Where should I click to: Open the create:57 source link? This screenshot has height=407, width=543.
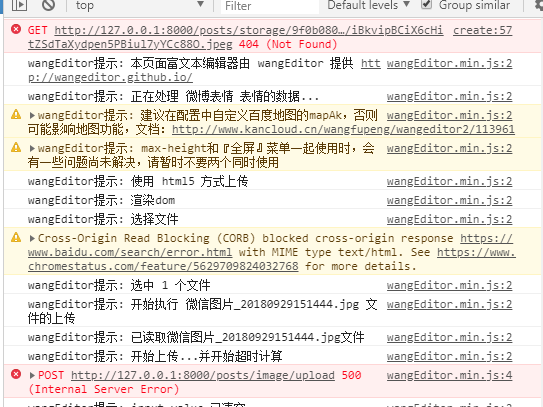(x=482, y=30)
